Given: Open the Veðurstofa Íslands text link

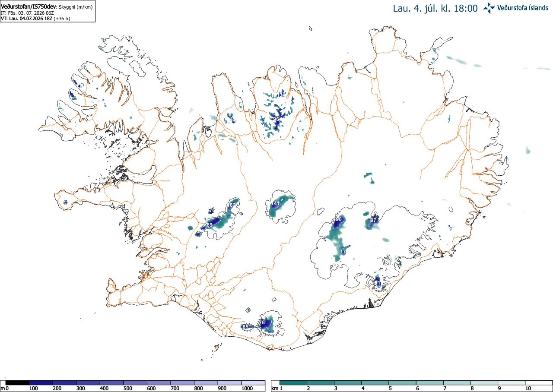Looking at the screenshot, I should click(523, 8).
